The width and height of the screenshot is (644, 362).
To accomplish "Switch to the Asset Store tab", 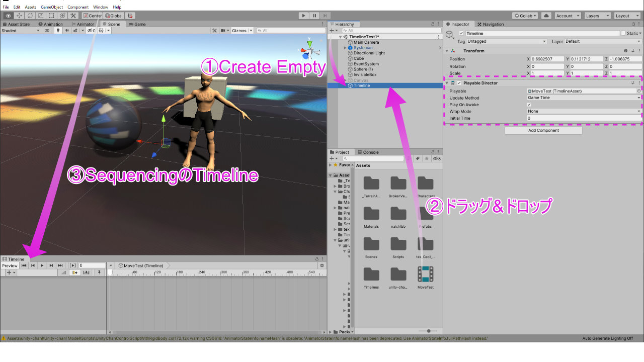I will pyautogui.click(x=16, y=24).
